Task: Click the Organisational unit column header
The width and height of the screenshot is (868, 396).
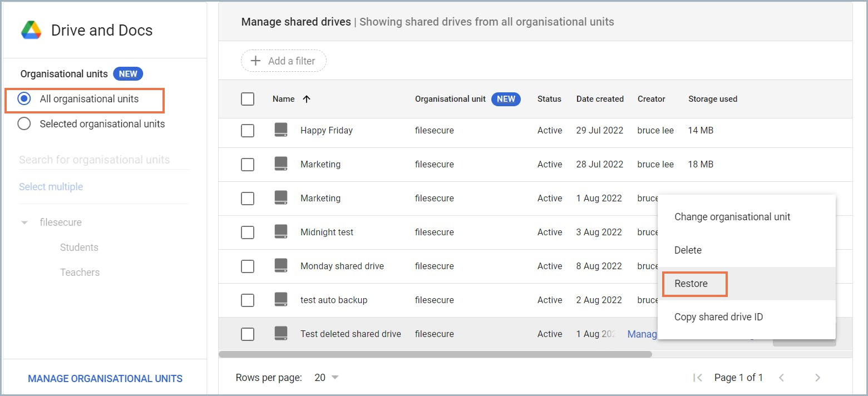Action: tap(450, 99)
